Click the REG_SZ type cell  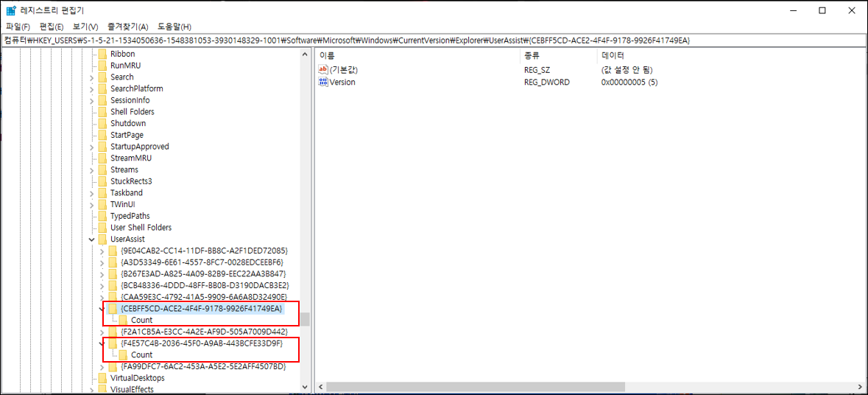coord(537,70)
